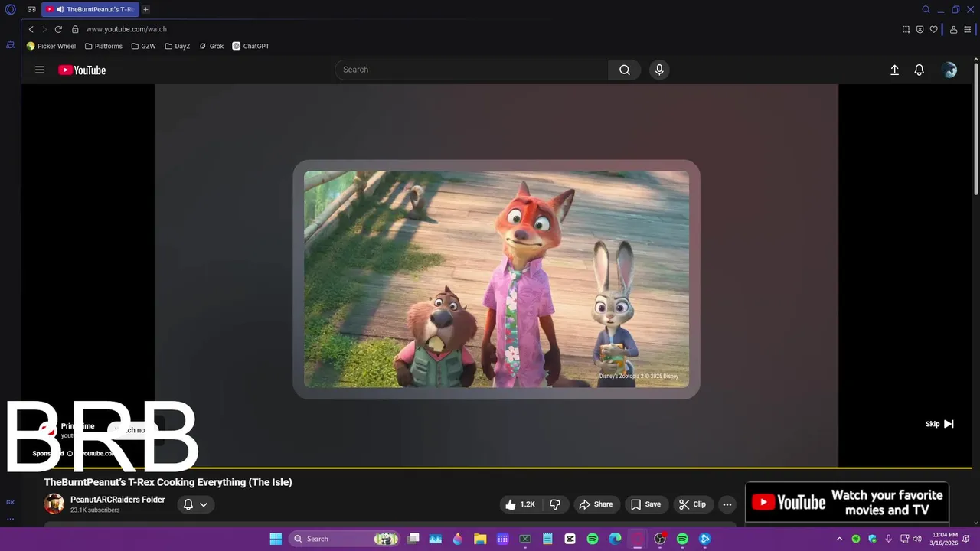Open the Share dialog for the video
Viewport: 980px width, 551px height.
pyautogui.click(x=596, y=504)
